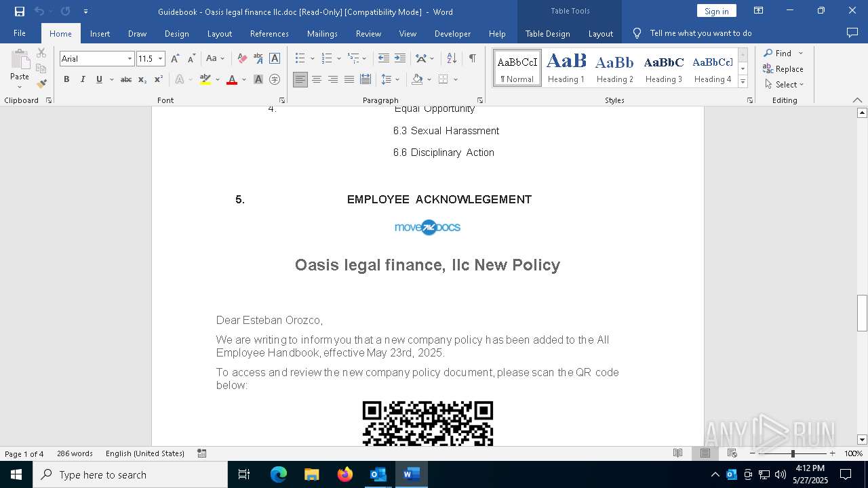
Task: Open the Bullets list dropdown arrow
Action: click(x=313, y=59)
